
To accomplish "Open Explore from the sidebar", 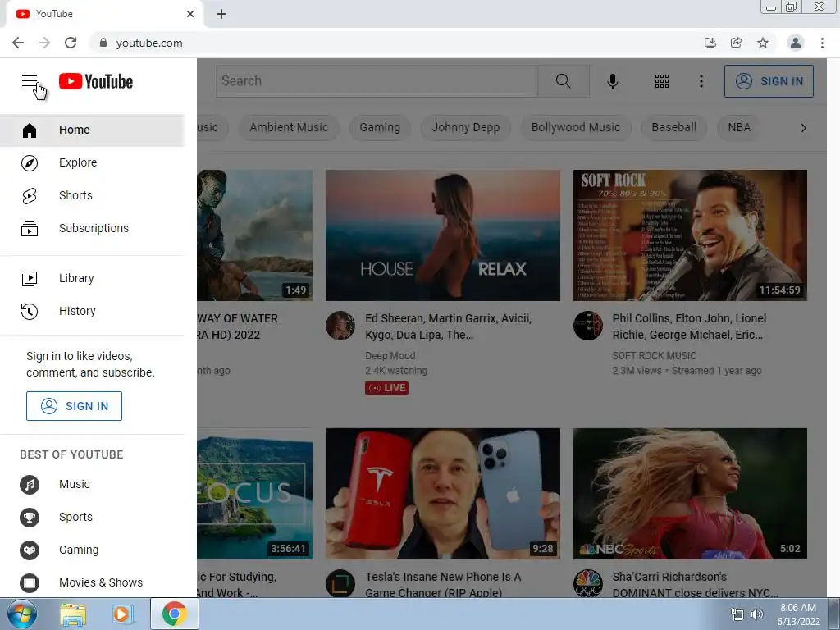I will 92,162.
